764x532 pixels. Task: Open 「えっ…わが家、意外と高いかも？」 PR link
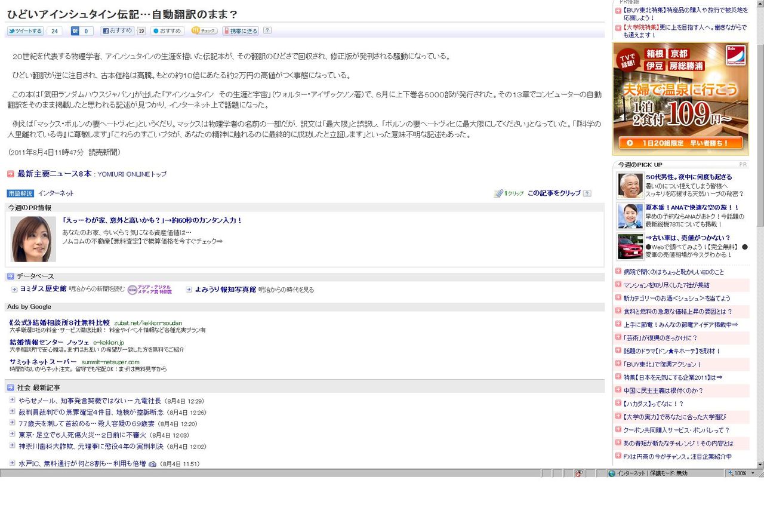[152, 220]
